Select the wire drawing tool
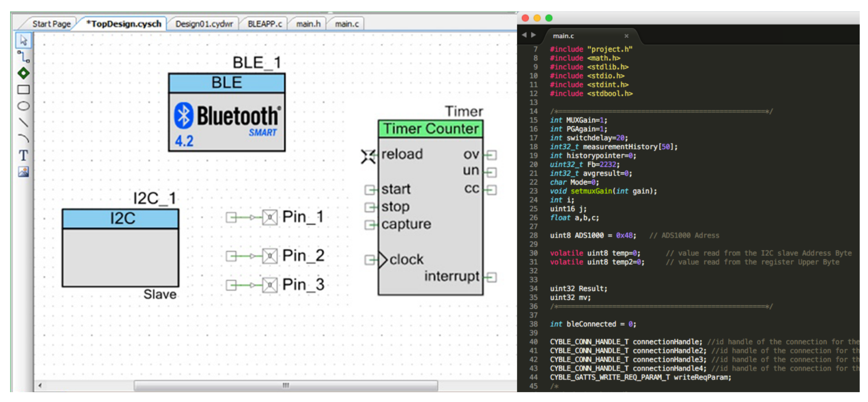The width and height of the screenshot is (868, 402). 23,57
